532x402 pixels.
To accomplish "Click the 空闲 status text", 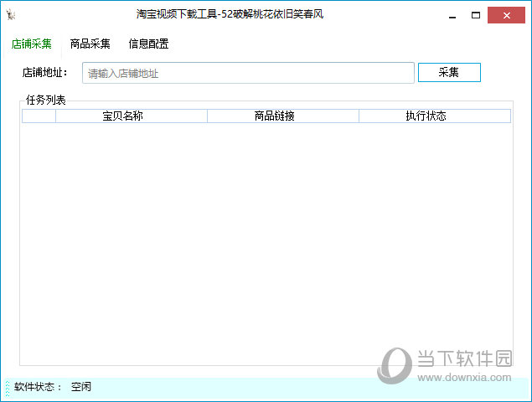I will 81,387.
